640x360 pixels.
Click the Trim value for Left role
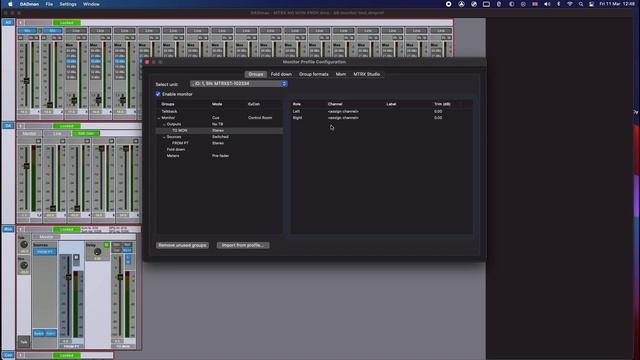pyautogui.click(x=438, y=111)
